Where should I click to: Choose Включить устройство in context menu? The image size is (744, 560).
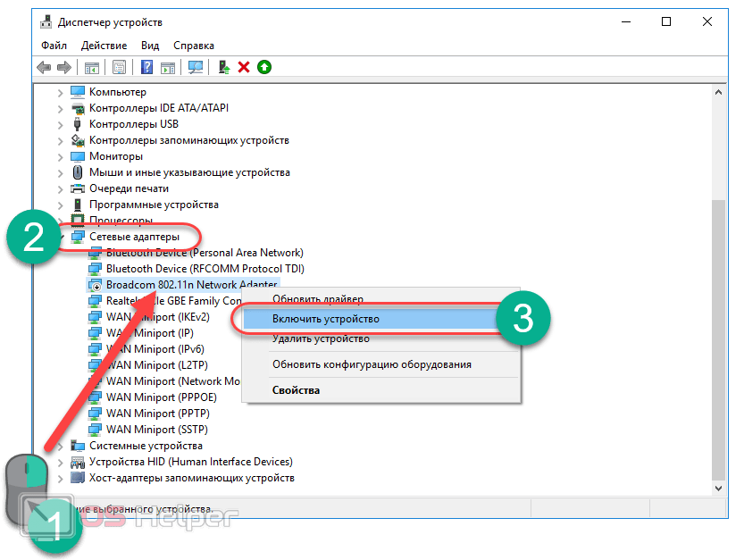point(325,319)
